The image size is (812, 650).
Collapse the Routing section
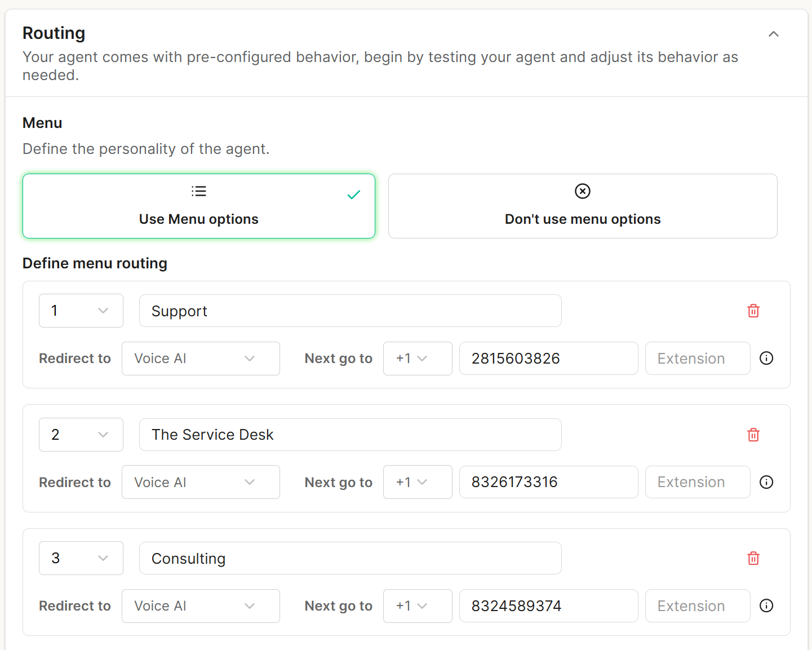pyautogui.click(x=774, y=34)
